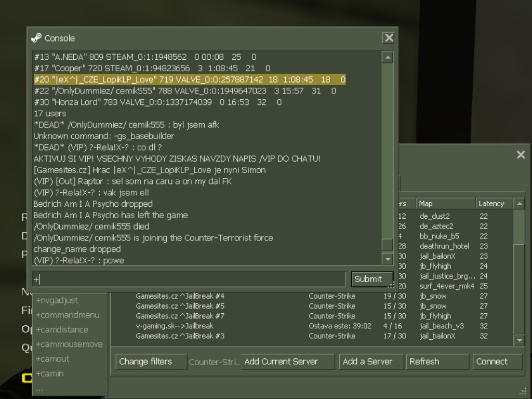Focus the console command input field

coord(189,280)
